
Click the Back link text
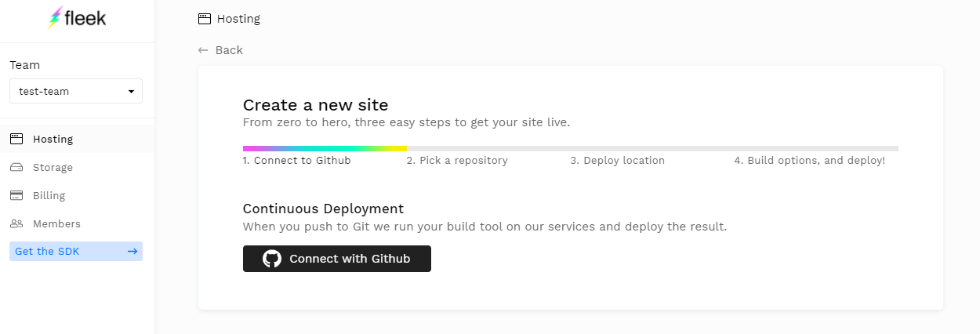[229, 50]
